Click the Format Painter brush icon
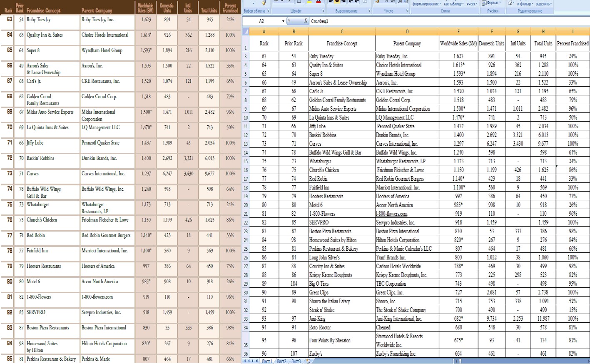This screenshot has height=364, width=590. 264,2
